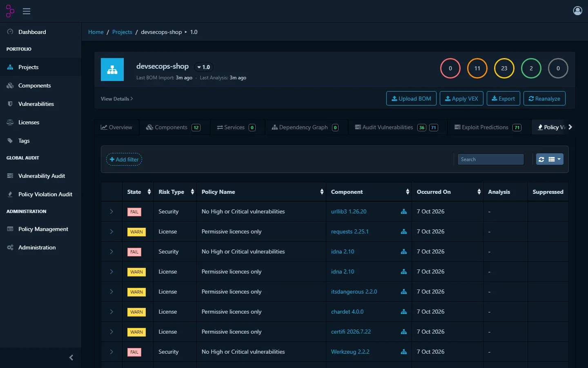Click the critical vulnerabilities count circle
Screen dimensions: 588x368
click(x=450, y=68)
